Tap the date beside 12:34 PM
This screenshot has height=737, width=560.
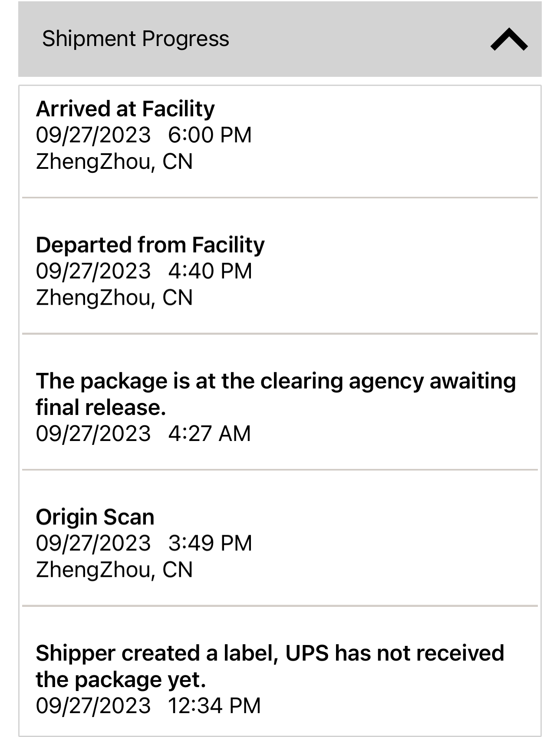pos(93,706)
